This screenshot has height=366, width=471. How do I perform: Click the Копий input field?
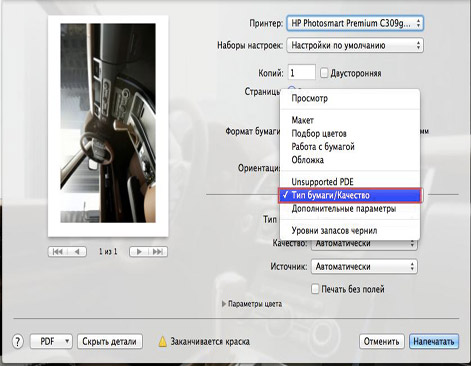(x=302, y=73)
